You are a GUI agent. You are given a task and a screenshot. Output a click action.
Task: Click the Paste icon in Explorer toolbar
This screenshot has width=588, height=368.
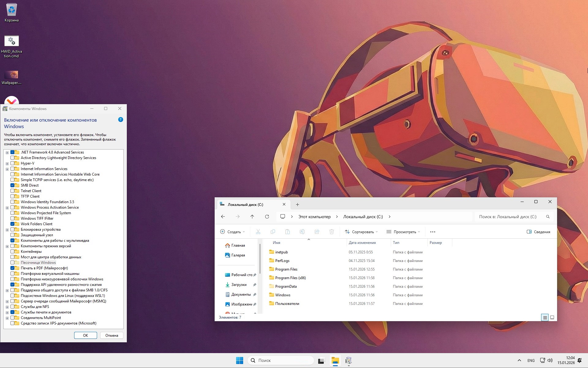tap(288, 232)
